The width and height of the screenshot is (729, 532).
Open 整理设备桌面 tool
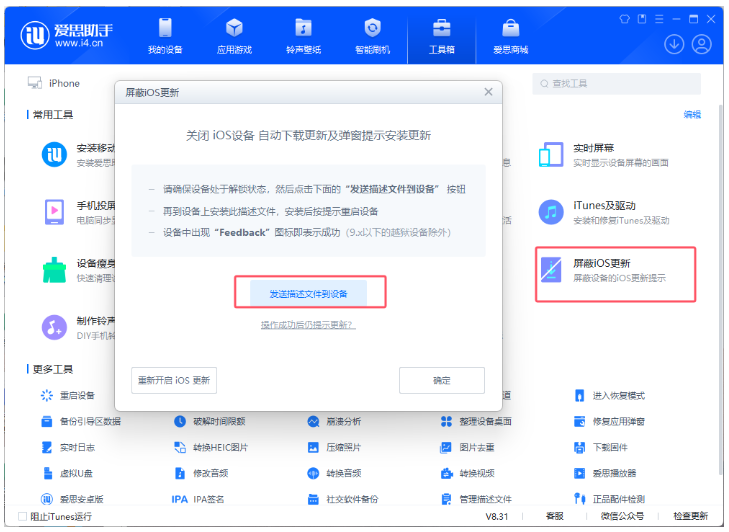pyautogui.click(x=476, y=421)
